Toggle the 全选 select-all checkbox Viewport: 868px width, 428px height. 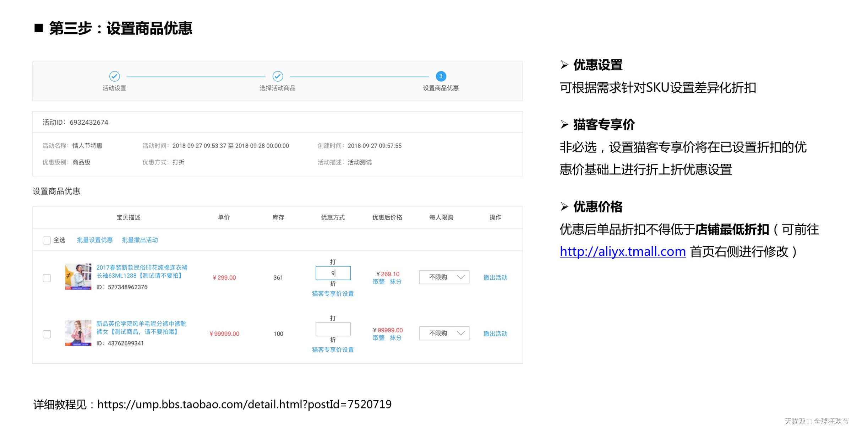47,240
